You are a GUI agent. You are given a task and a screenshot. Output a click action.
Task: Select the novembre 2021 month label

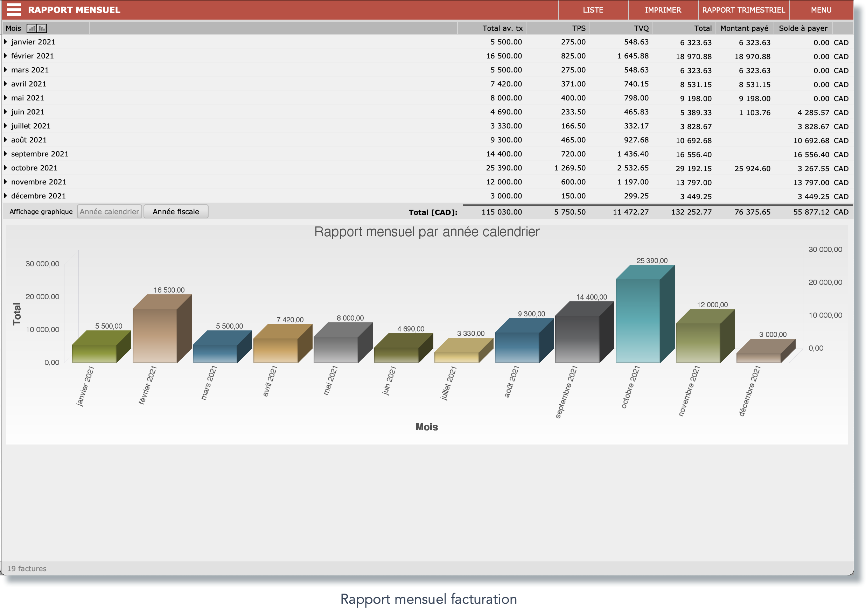click(x=39, y=182)
